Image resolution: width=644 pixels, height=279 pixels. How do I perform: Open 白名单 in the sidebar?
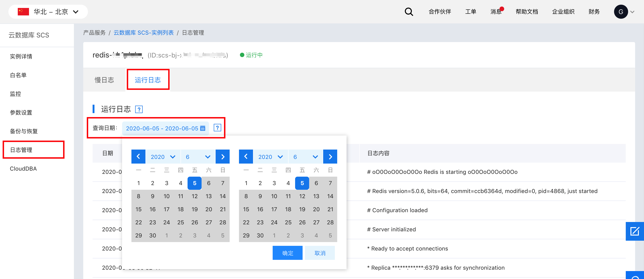[18, 75]
